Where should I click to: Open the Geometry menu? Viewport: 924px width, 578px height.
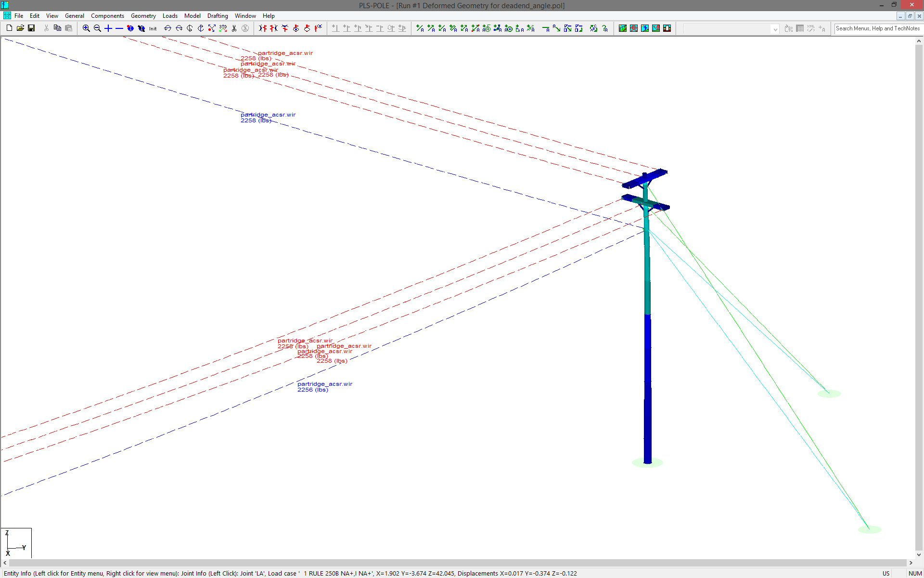[x=143, y=16]
